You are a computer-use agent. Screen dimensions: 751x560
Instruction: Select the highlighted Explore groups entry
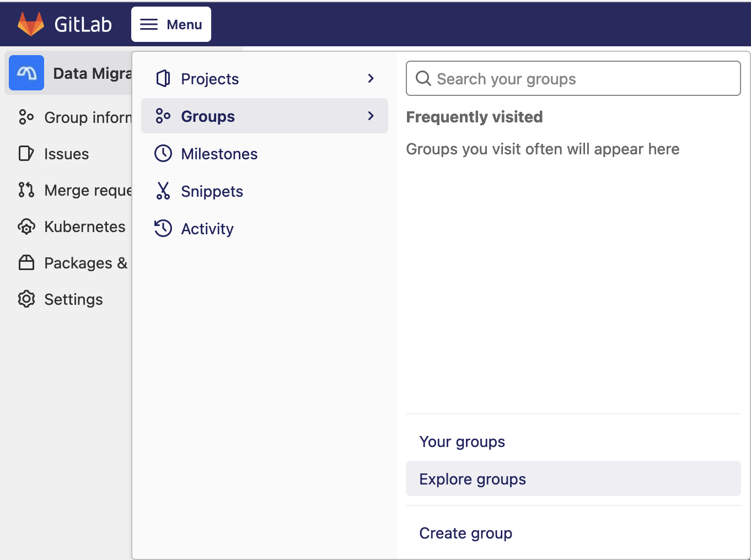[x=473, y=479]
